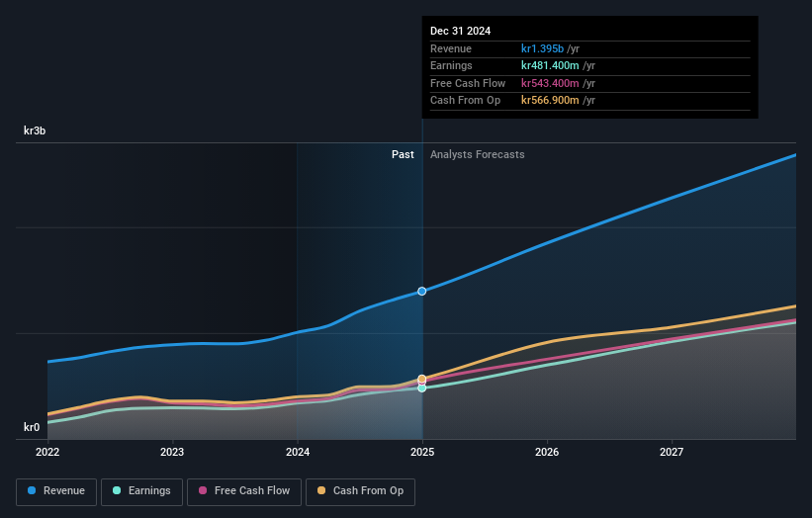Click the Dec 31 2024 tooltip date
Image resolution: width=812 pixels, height=518 pixels.
coord(460,31)
